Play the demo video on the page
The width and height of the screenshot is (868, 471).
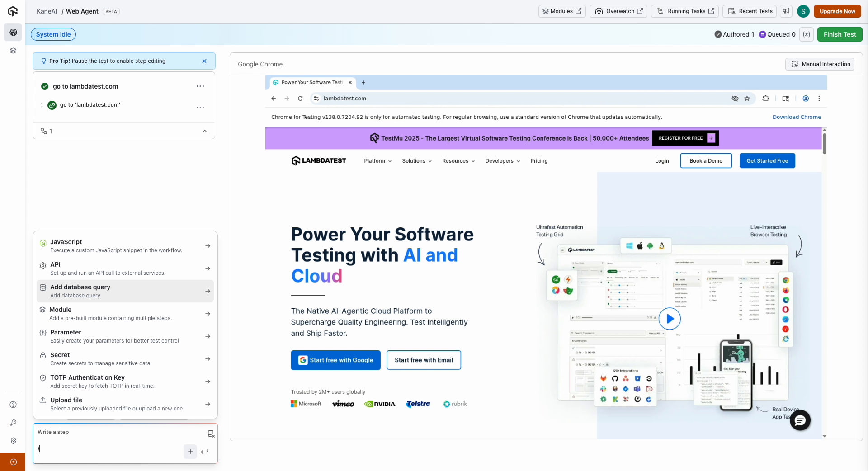click(x=670, y=319)
